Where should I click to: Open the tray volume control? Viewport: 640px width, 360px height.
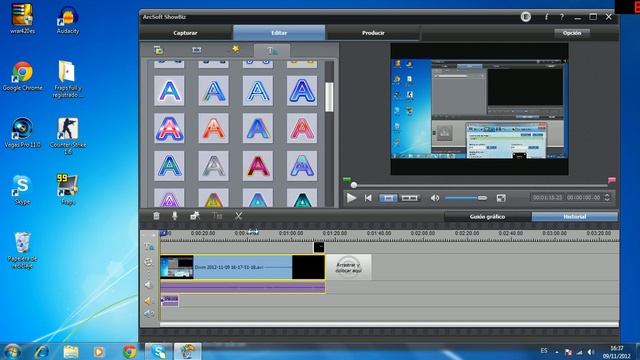(x=591, y=352)
